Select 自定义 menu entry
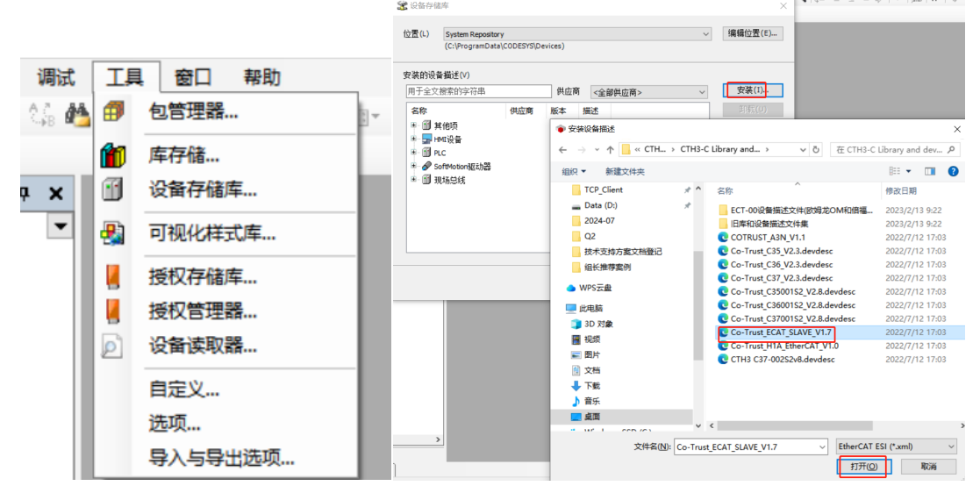Image resolution: width=980 pixels, height=493 pixels. pos(183,389)
